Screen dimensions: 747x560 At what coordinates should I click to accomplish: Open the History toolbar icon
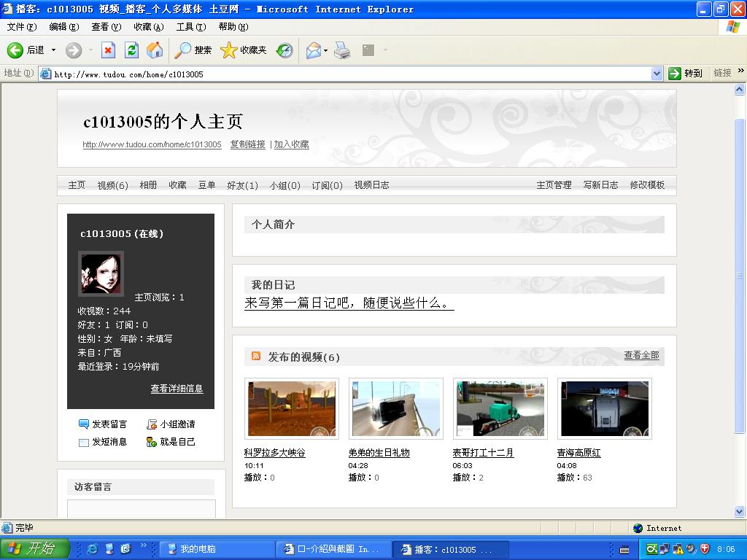point(285,50)
